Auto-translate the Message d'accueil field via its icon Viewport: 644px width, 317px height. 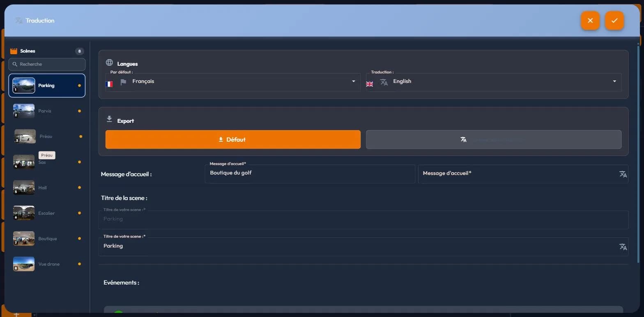coord(623,174)
